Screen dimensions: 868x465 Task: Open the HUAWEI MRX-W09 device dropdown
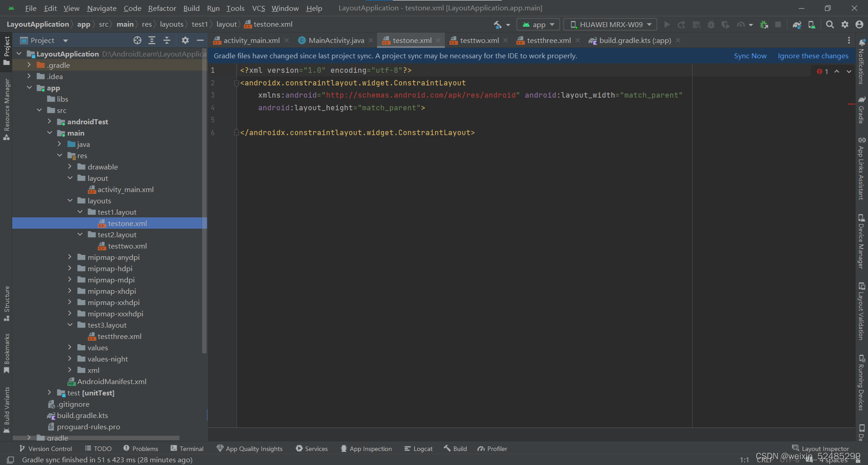(x=609, y=24)
